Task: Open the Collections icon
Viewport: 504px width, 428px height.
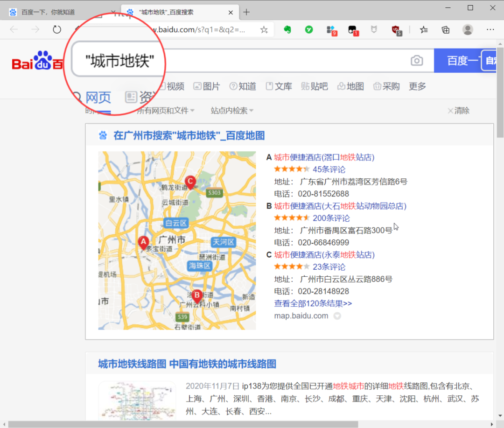Action: click(x=446, y=30)
